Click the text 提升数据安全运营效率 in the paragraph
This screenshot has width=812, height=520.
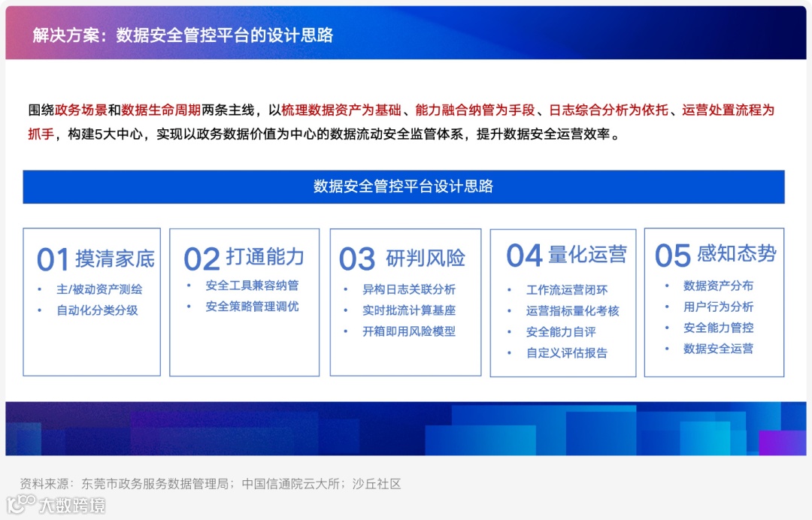[x=544, y=135]
